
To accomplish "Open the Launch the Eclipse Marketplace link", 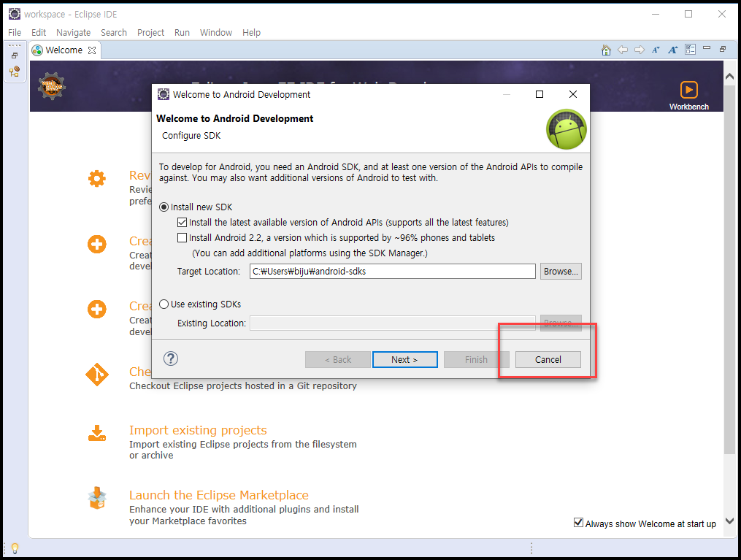I will (x=219, y=495).
